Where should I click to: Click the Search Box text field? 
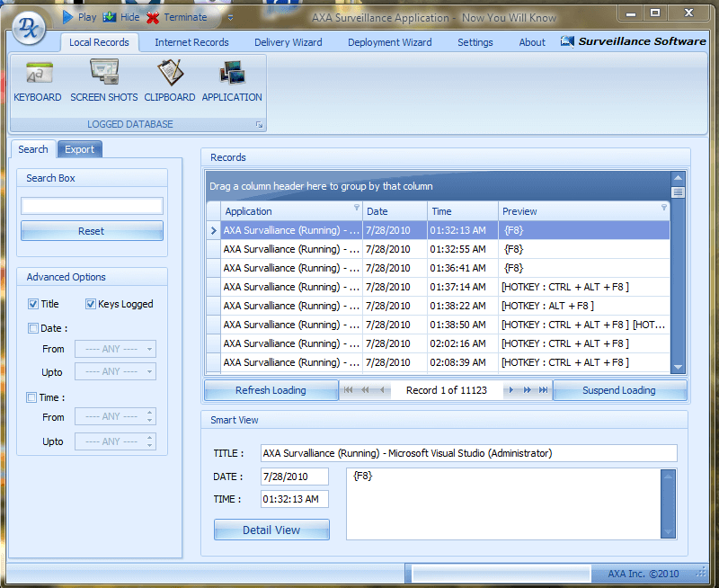(92, 206)
